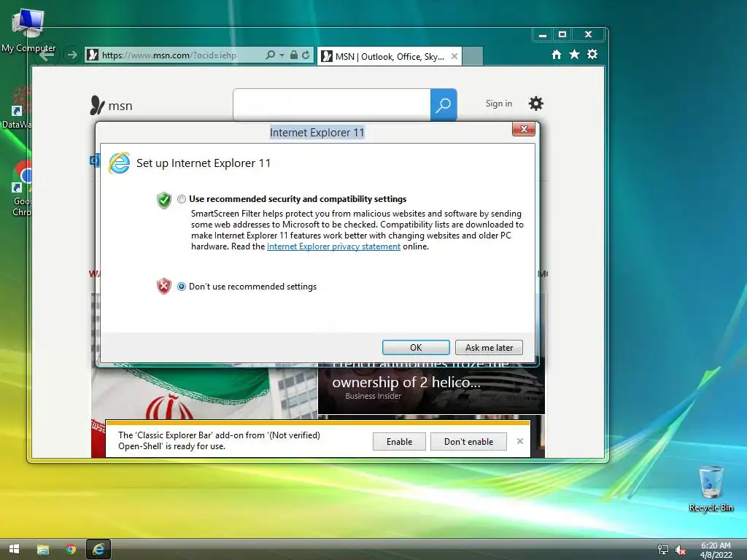Dismiss the add-on notification bar
This screenshot has width=747, height=560.
519,441
